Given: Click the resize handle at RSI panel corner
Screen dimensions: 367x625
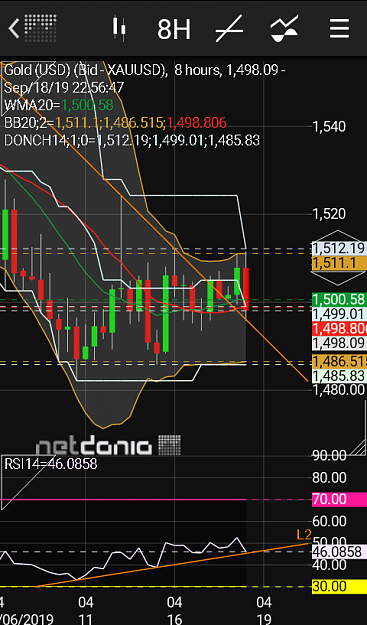Looking at the screenshot, I should coord(357,448).
